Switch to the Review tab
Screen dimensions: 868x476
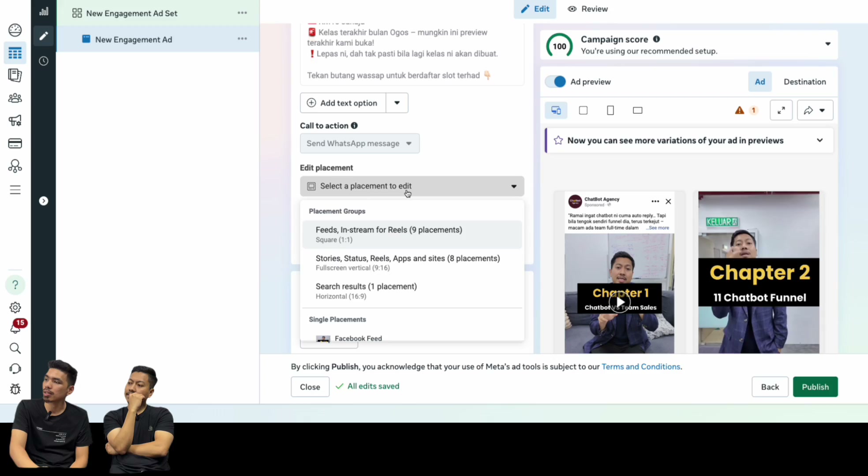point(587,9)
